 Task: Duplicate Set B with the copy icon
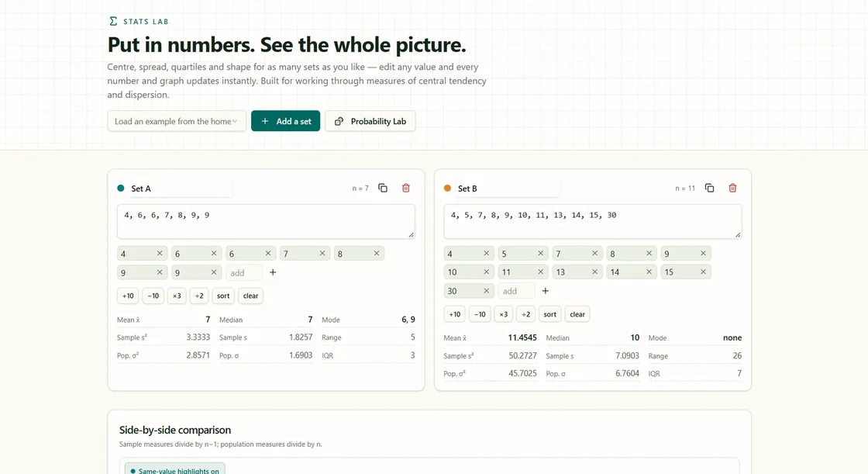(709, 188)
